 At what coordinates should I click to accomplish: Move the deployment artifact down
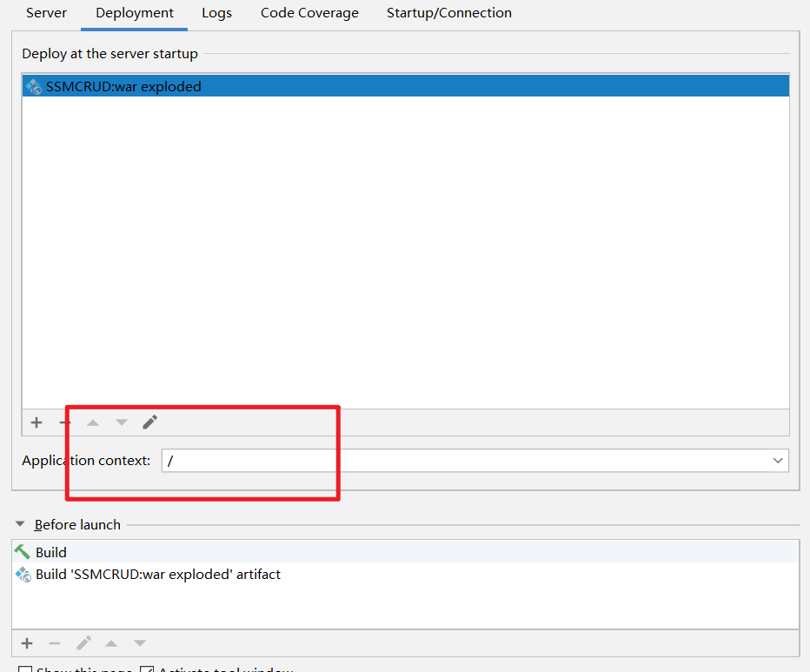click(122, 422)
